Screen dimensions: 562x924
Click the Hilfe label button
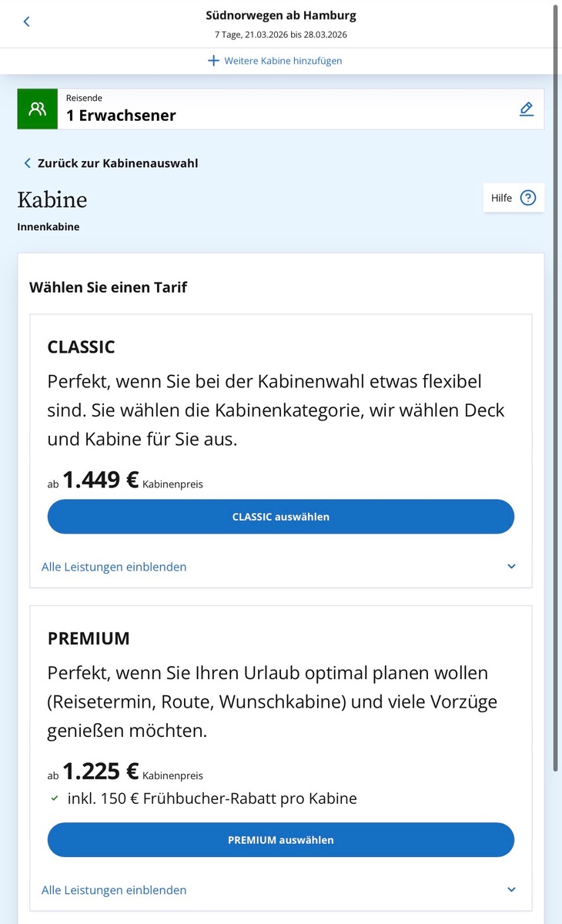point(502,198)
